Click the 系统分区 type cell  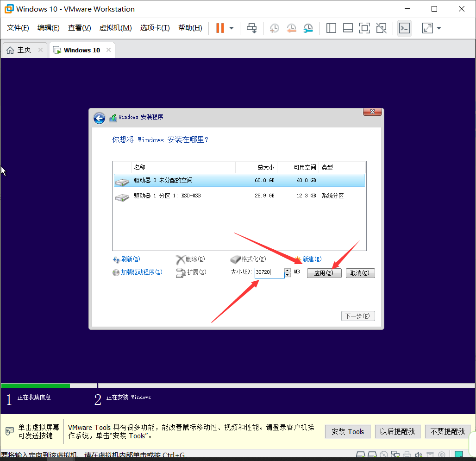coord(333,196)
